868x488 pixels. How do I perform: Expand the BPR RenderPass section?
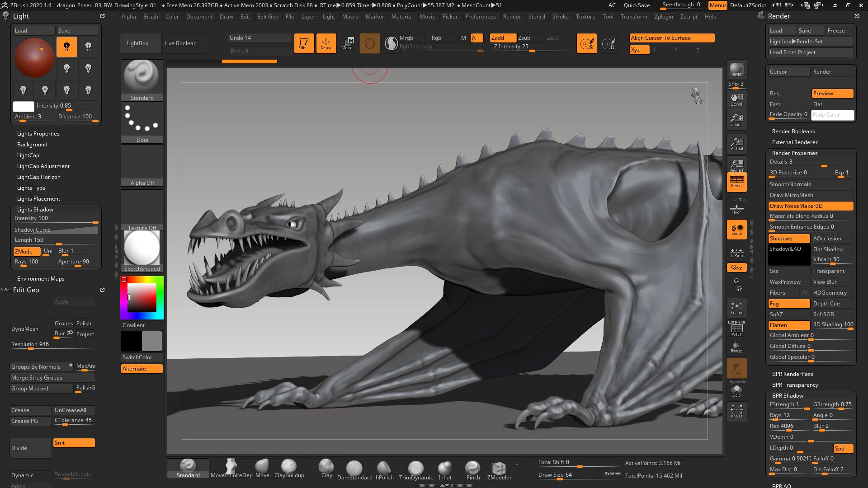[792, 374]
